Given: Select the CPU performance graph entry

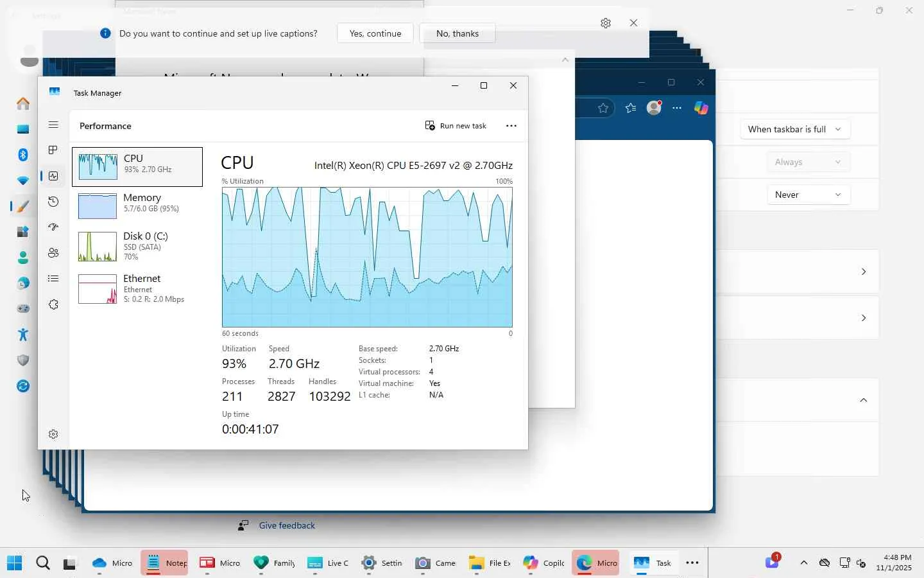Looking at the screenshot, I should [137, 167].
